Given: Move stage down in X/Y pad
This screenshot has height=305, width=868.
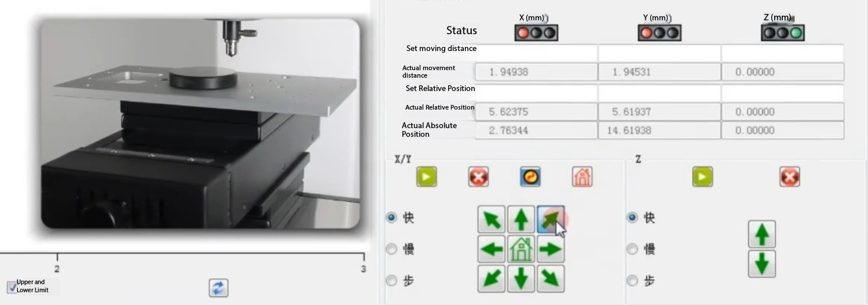Looking at the screenshot, I should tap(521, 279).
